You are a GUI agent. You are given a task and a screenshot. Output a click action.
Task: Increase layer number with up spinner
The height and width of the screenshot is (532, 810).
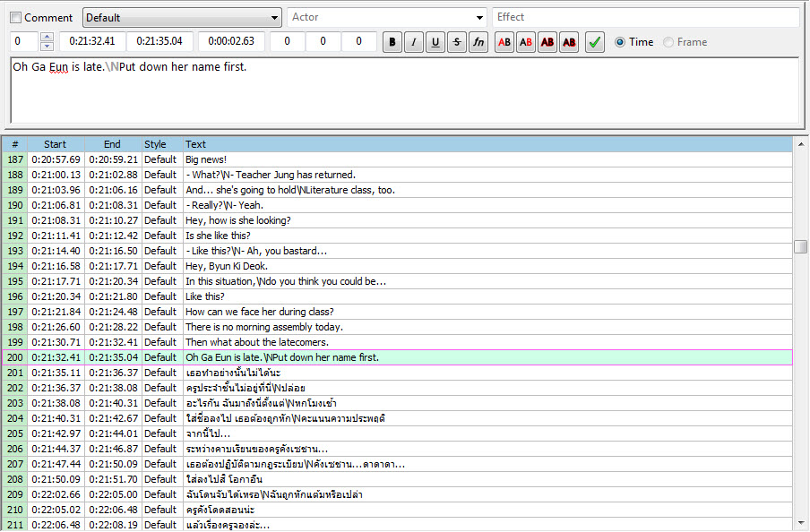click(x=47, y=38)
